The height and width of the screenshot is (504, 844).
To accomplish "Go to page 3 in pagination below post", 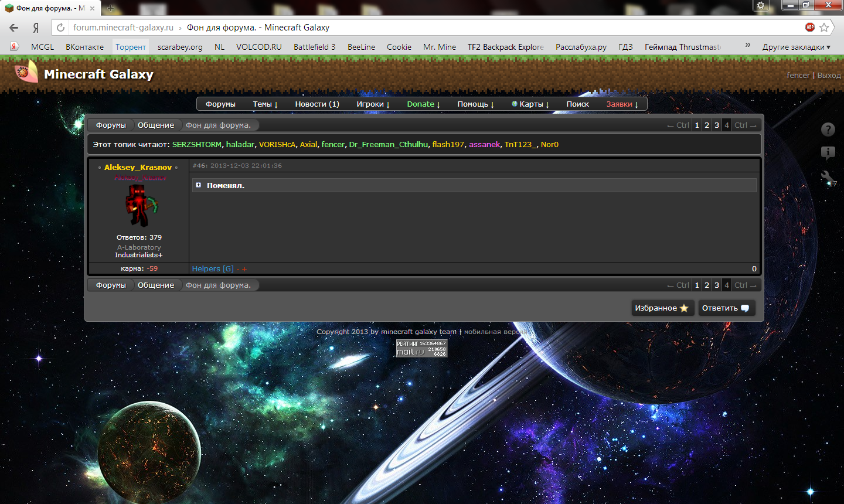I will (x=717, y=285).
